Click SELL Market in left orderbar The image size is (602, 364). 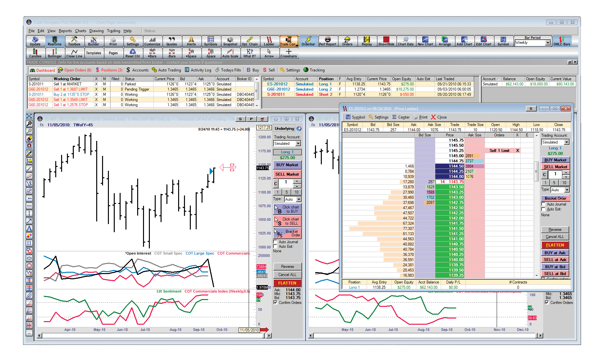(287, 174)
